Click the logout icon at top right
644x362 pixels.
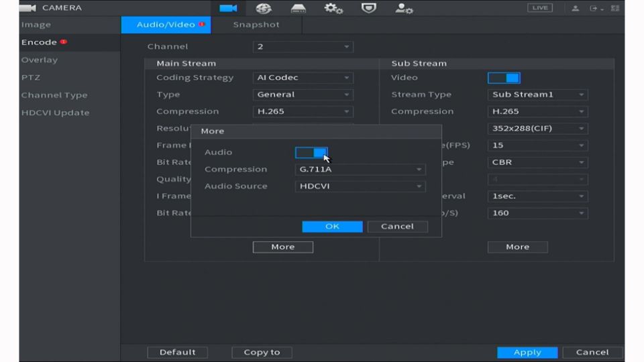pos(594,8)
